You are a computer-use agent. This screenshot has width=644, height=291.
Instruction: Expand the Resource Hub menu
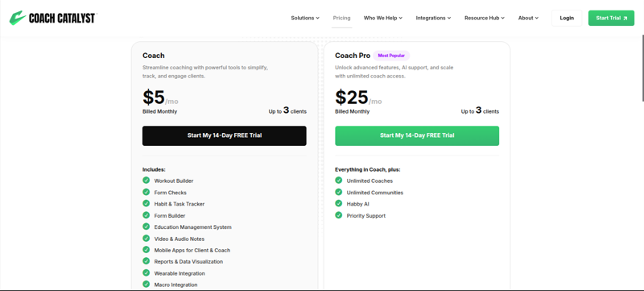tap(485, 18)
